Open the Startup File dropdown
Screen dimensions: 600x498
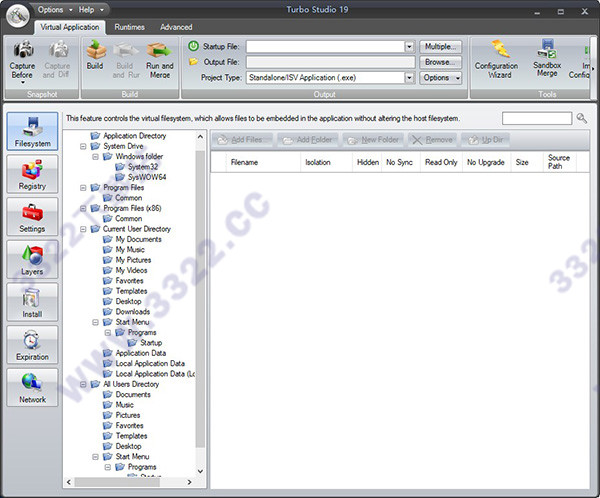coord(409,47)
